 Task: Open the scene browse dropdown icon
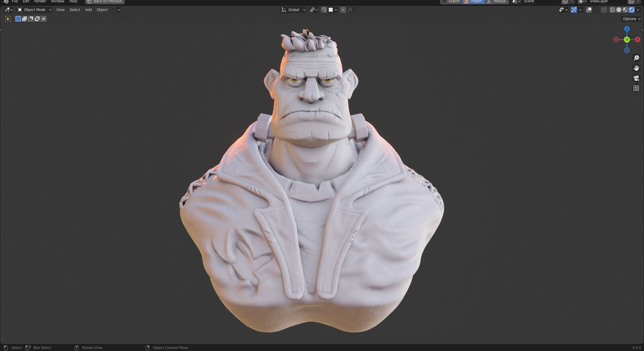(516, 2)
